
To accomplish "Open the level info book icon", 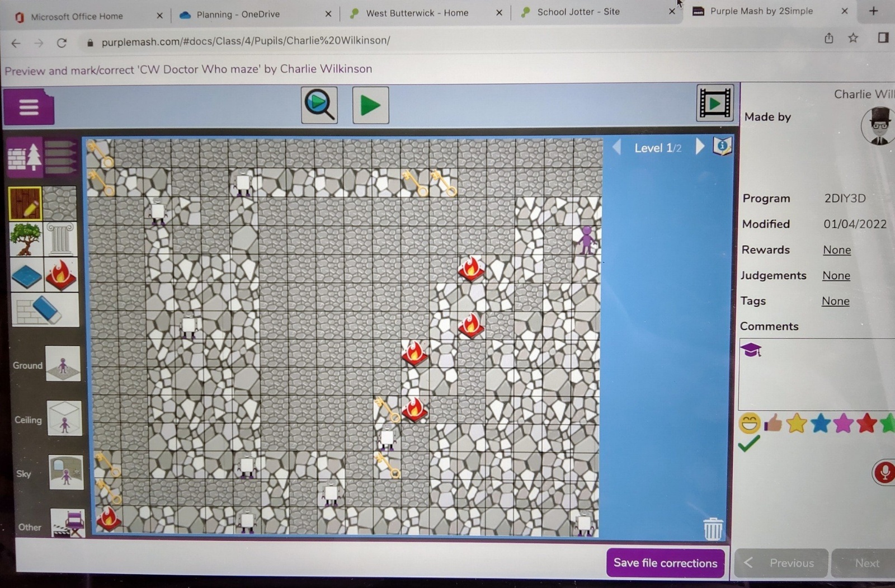I will pos(722,147).
